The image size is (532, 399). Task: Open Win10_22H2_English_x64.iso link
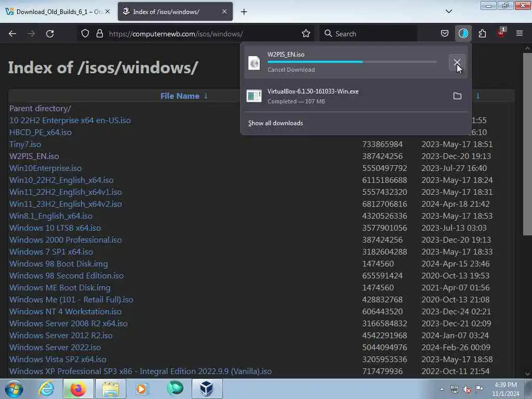[x=61, y=180]
